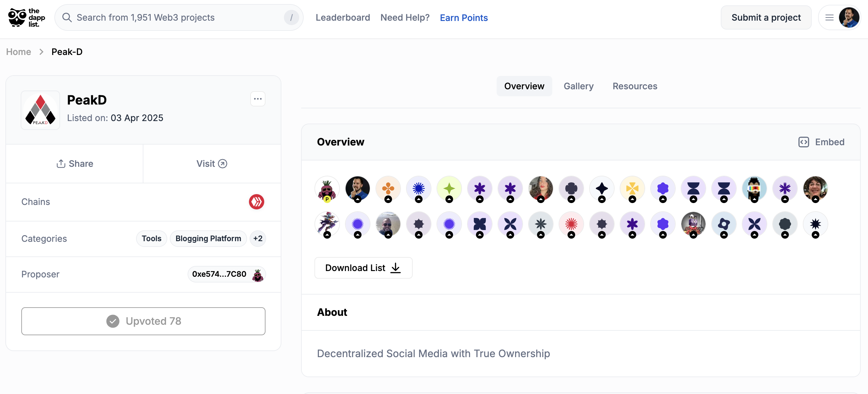Download the upvoters list
Image resolution: width=868 pixels, height=394 pixels.
[363, 268]
